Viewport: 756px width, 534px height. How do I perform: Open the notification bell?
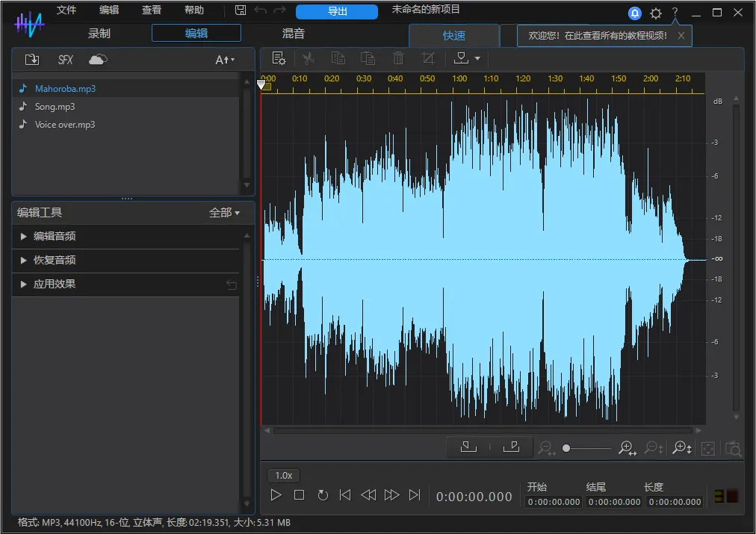(x=635, y=13)
